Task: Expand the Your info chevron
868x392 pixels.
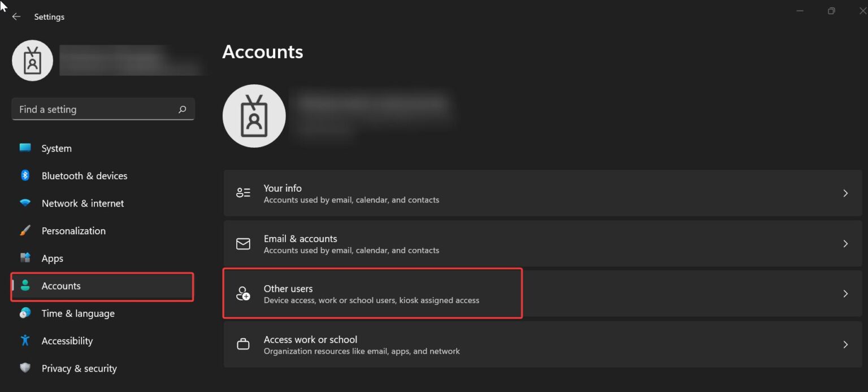Action: (x=845, y=193)
